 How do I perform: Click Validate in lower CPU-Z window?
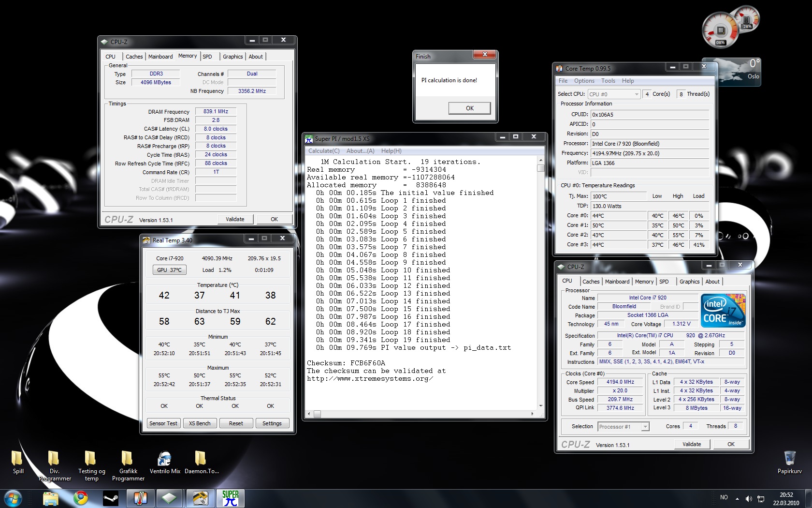(x=692, y=444)
